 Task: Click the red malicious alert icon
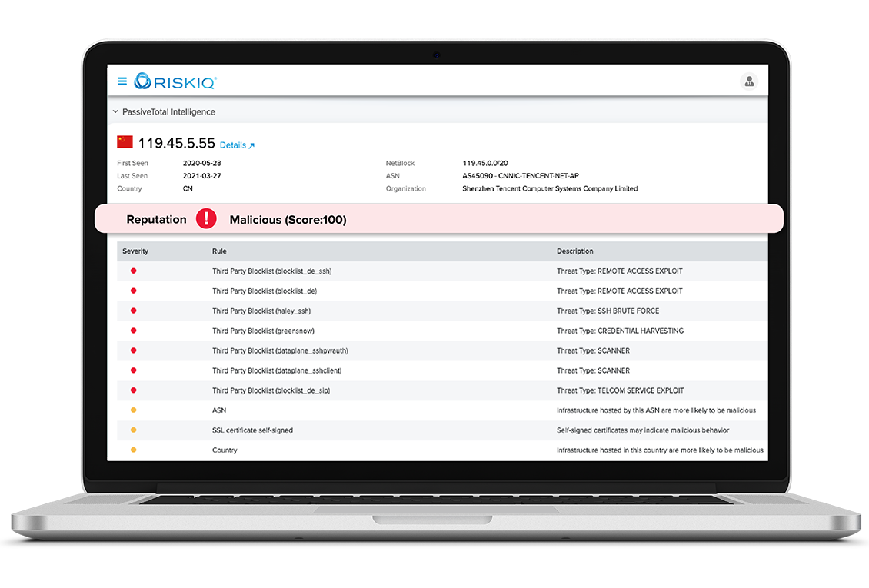tap(206, 219)
